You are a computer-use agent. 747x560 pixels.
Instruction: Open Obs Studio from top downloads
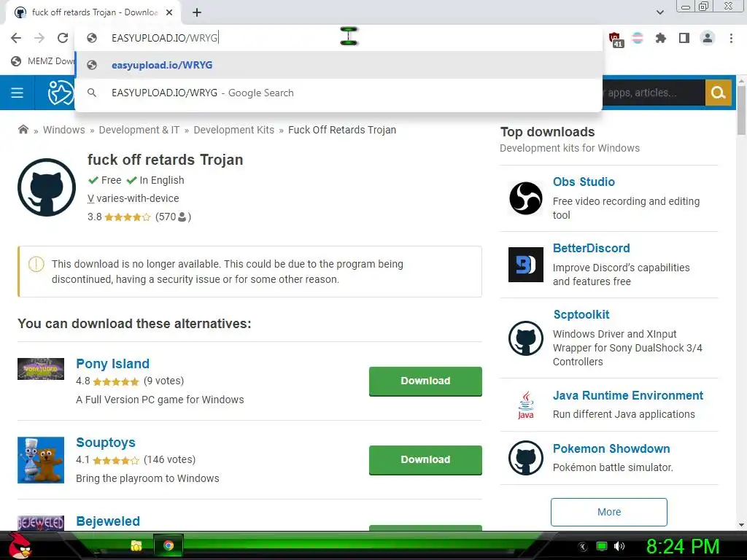[584, 182]
